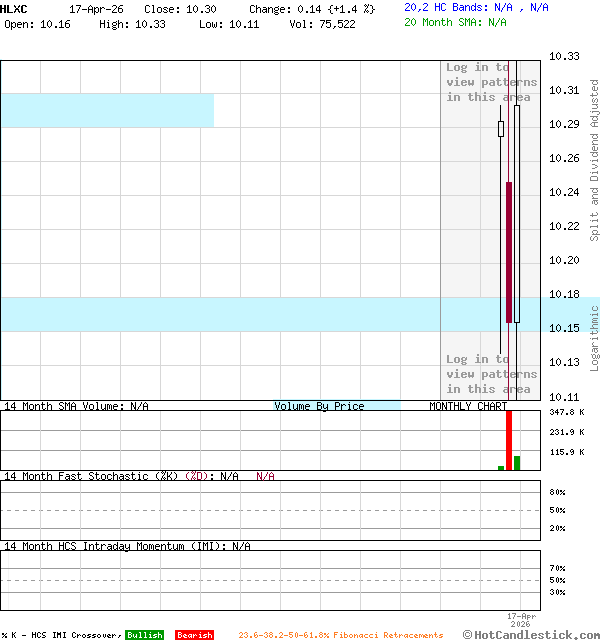Click the small white candlestick near 10.29
The height and width of the screenshot is (640, 600).
(501, 129)
